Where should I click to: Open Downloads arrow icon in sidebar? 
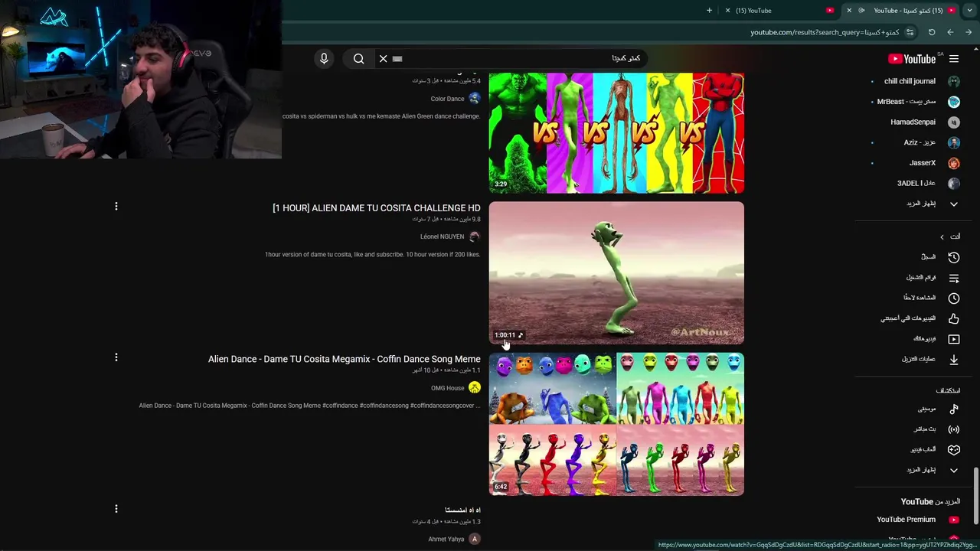point(954,359)
